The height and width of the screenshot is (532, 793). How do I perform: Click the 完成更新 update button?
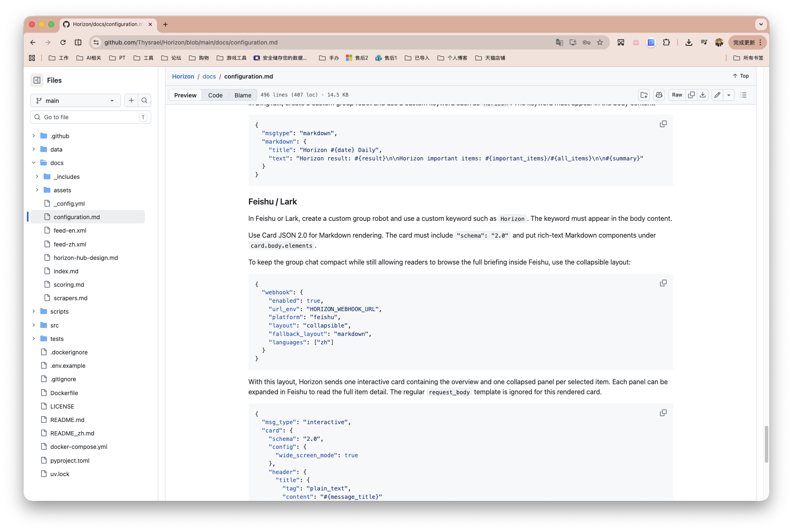point(748,42)
